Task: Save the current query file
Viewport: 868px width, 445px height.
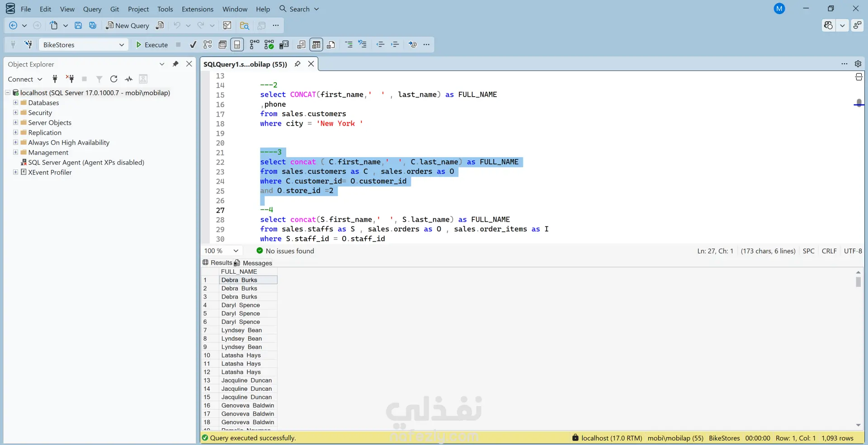Action: pos(78,25)
